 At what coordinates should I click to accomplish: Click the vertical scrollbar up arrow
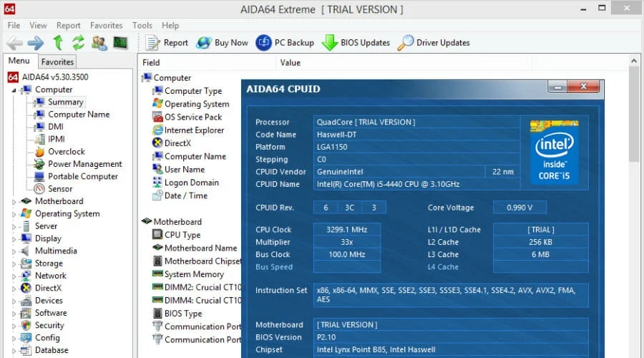(634, 62)
